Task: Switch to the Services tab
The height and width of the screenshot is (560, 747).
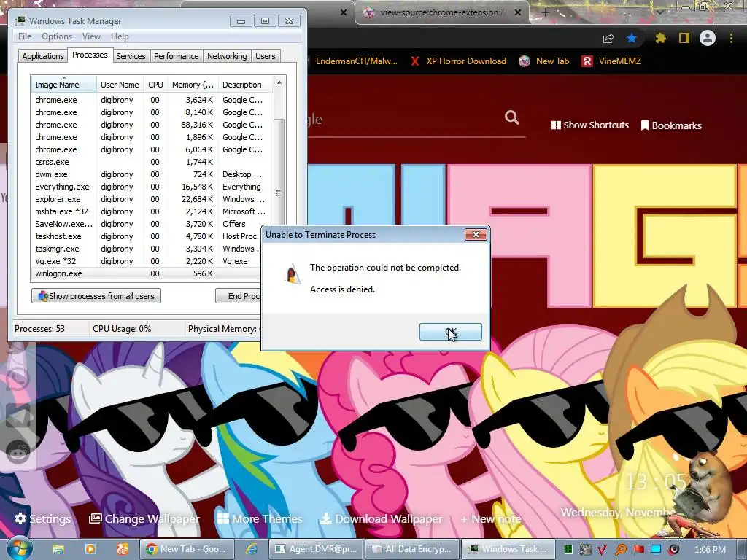Action: click(x=131, y=55)
